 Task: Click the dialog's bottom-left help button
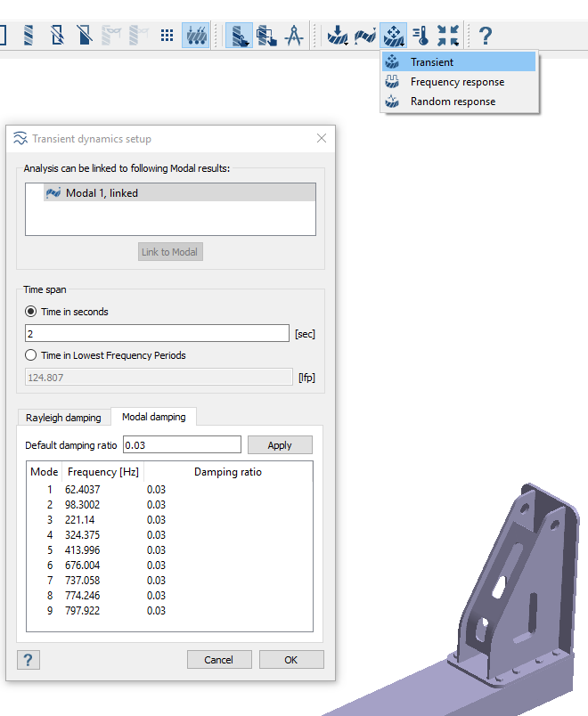(29, 660)
